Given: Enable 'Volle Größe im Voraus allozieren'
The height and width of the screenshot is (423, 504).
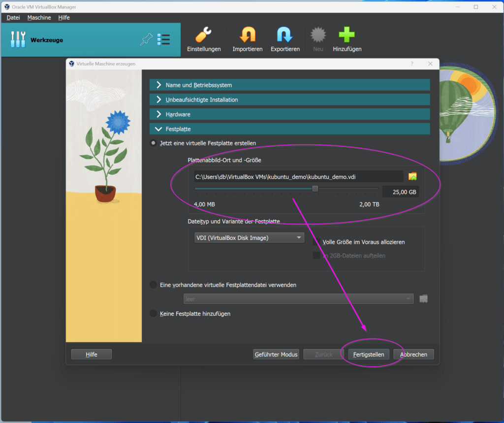Looking at the screenshot, I should (x=316, y=242).
